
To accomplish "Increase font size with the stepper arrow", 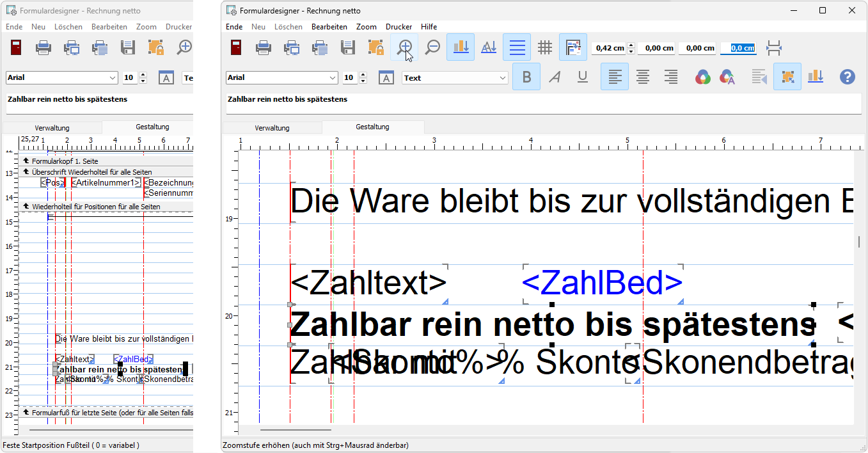I will pyautogui.click(x=363, y=74).
